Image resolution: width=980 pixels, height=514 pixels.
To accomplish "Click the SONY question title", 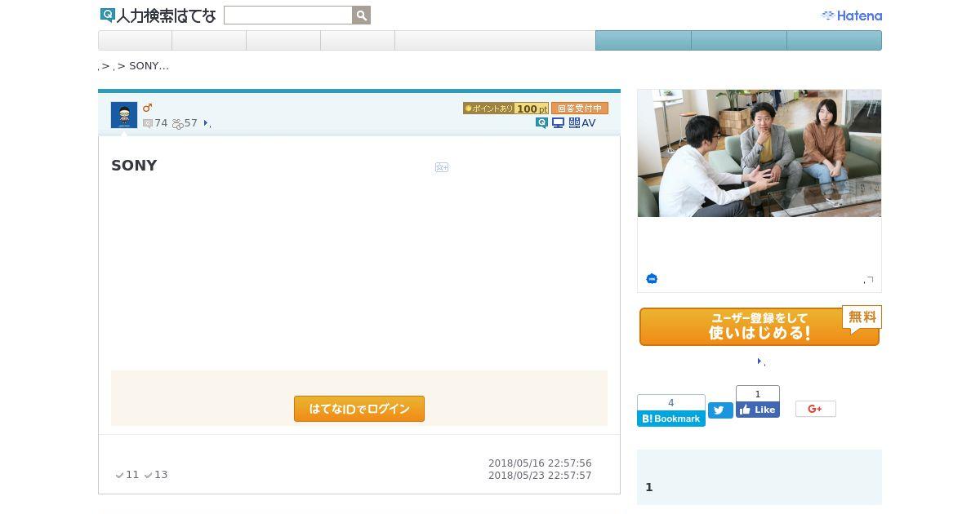I will click(x=134, y=166).
